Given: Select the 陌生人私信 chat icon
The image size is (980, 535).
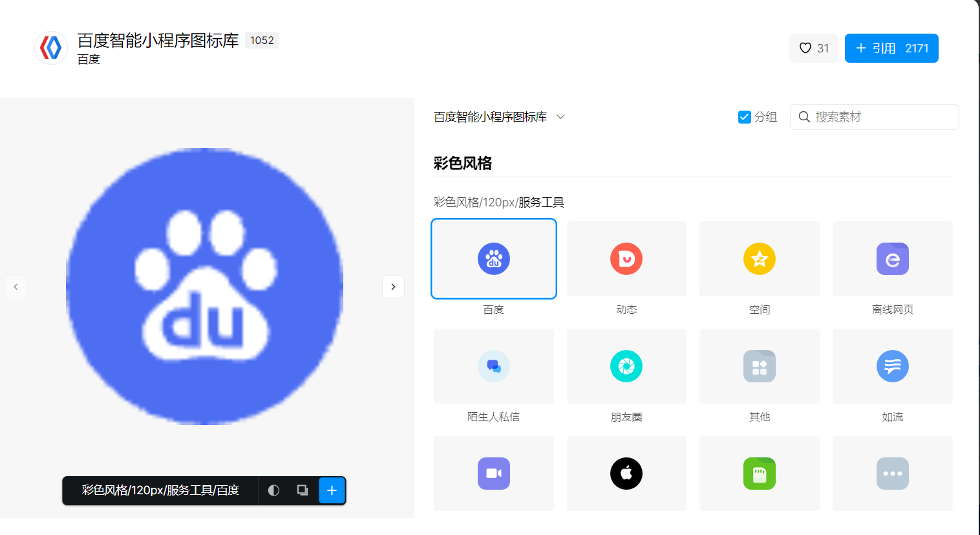Looking at the screenshot, I should pos(493,366).
